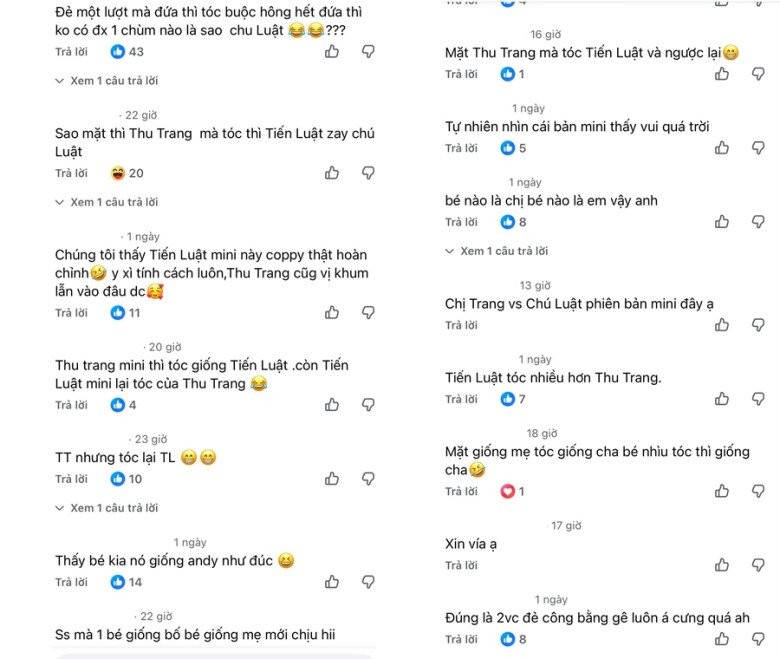The image size is (780, 659).
Task: Reply to the 'Đúng là 2vc đẻ công bằng' comment
Action: coord(461,639)
